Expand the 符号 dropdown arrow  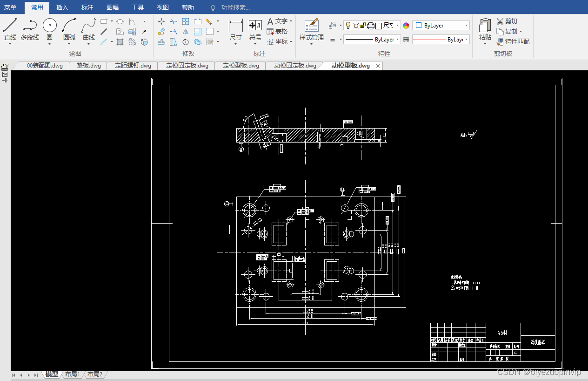(x=255, y=44)
